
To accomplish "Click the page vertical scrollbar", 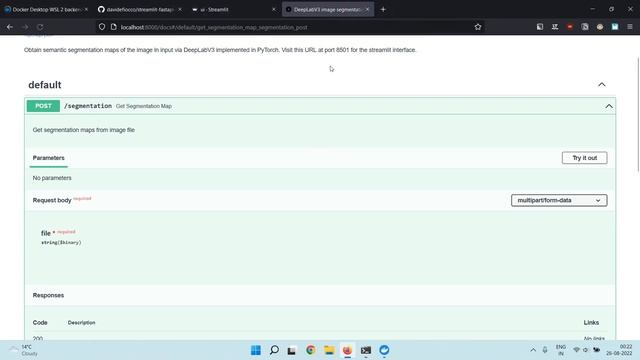I will (x=638, y=116).
